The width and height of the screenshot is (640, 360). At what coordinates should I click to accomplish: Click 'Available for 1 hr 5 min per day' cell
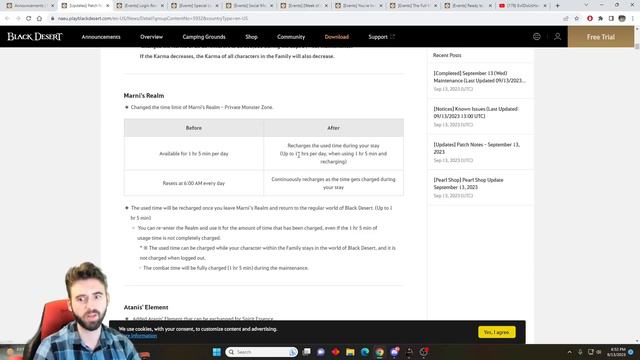tap(193, 154)
